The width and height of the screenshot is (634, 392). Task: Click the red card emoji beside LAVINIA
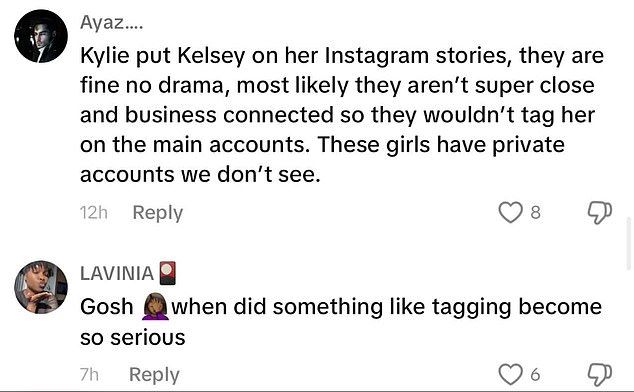point(167,273)
